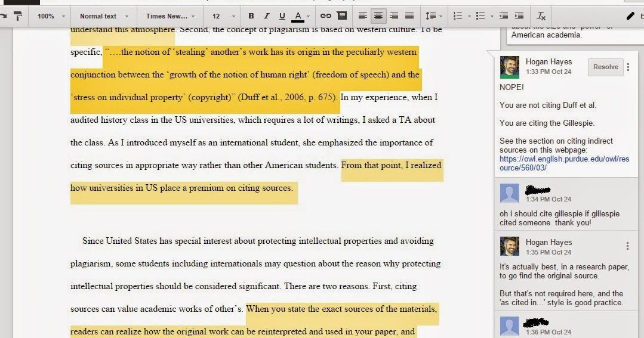
Task: Align text right
Action: click(x=394, y=16)
